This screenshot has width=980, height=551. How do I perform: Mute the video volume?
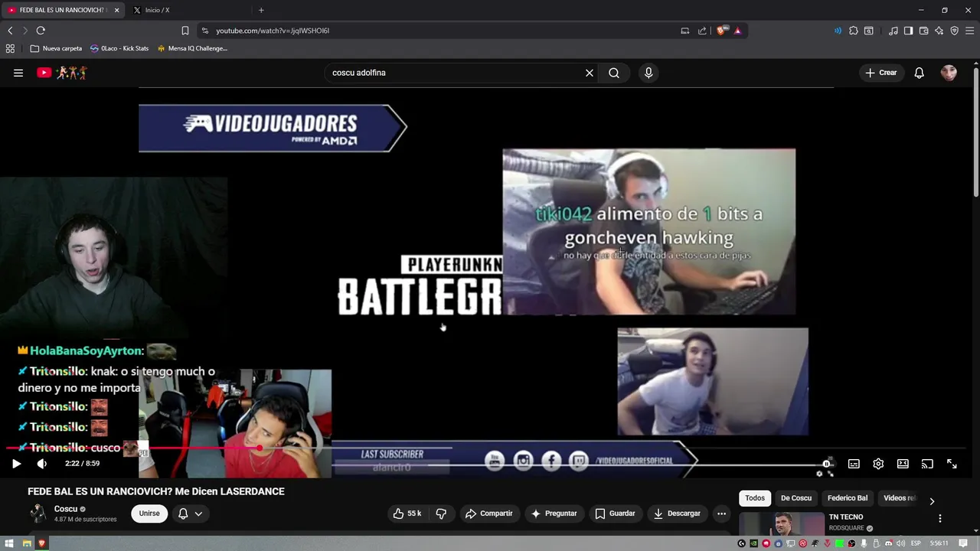pyautogui.click(x=42, y=464)
